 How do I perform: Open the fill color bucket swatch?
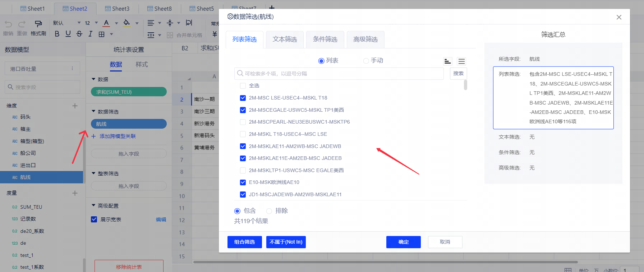(x=126, y=23)
